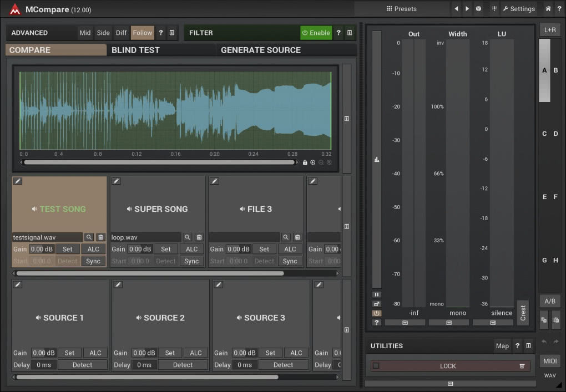Click the waveform lock icon
Image resolution: width=566 pixels, height=392 pixels.
pyautogui.click(x=305, y=162)
